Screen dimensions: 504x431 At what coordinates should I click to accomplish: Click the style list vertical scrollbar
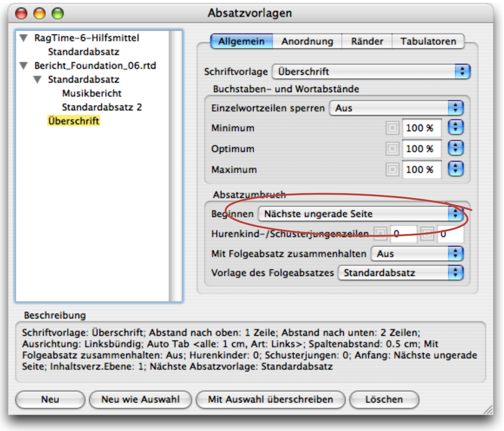point(175,164)
